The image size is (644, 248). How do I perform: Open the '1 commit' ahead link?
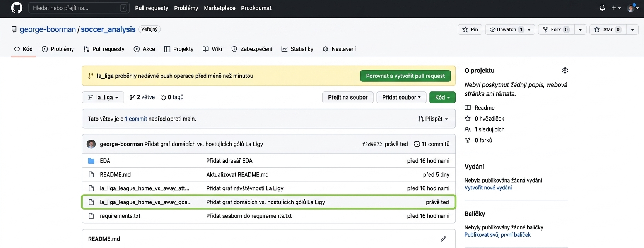136,119
